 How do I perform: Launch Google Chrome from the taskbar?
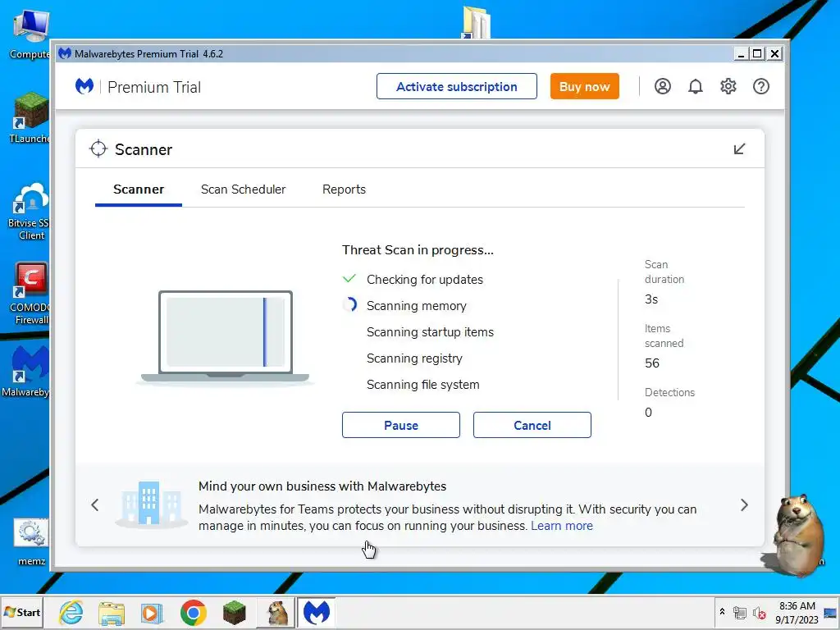pos(194,613)
